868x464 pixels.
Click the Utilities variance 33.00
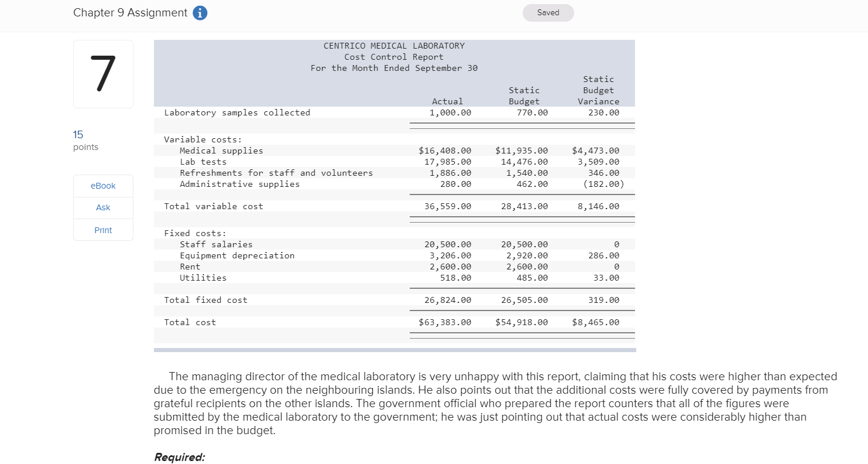pyautogui.click(x=606, y=278)
